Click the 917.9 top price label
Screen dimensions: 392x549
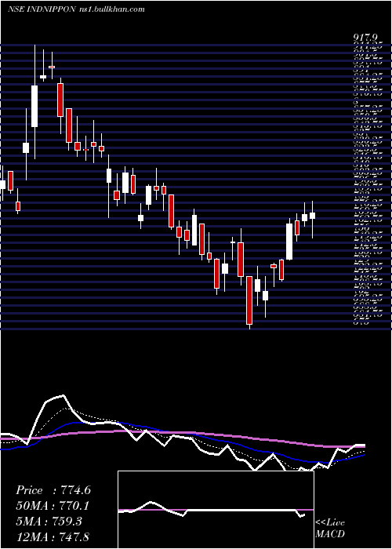pos(365,37)
